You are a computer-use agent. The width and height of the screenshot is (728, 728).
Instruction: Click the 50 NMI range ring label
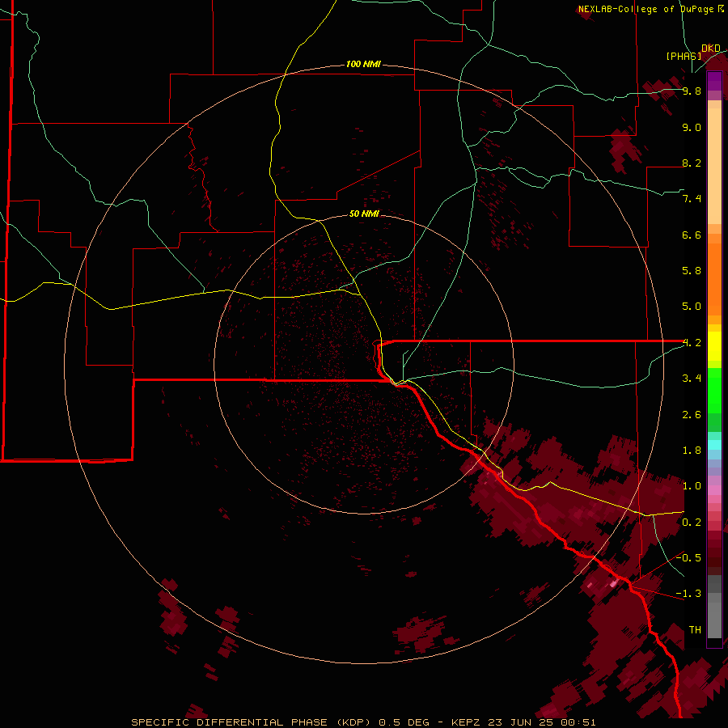pos(364,214)
